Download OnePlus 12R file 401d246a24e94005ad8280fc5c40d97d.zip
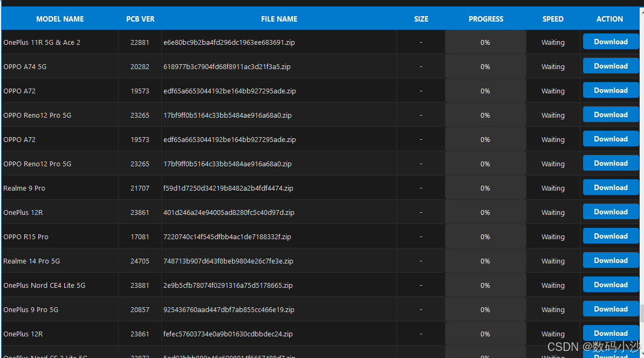This screenshot has width=644, height=358. [611, 212]
